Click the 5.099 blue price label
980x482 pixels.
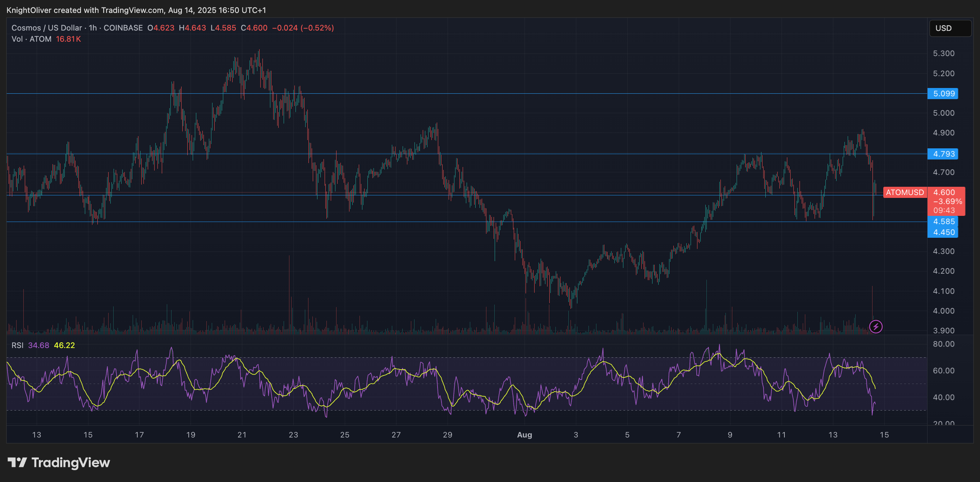tap(942, 93)
